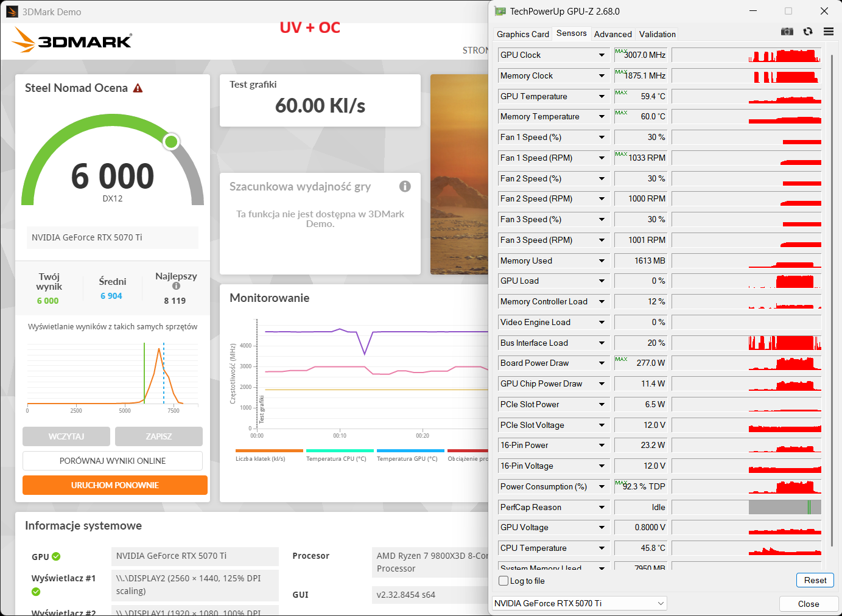The image size is (842, 616).
Task: Click the green checkmark next to GPU
Action: click(x=56, y=556)
